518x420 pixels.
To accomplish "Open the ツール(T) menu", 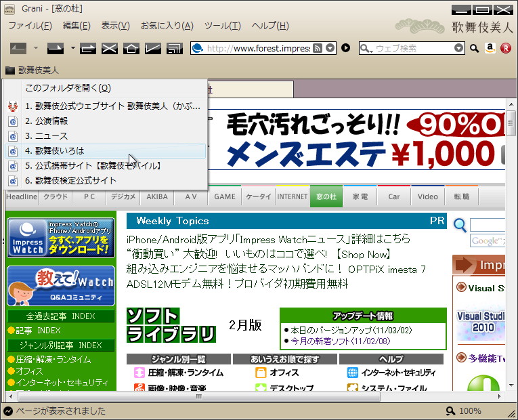I will click(223, 26).
